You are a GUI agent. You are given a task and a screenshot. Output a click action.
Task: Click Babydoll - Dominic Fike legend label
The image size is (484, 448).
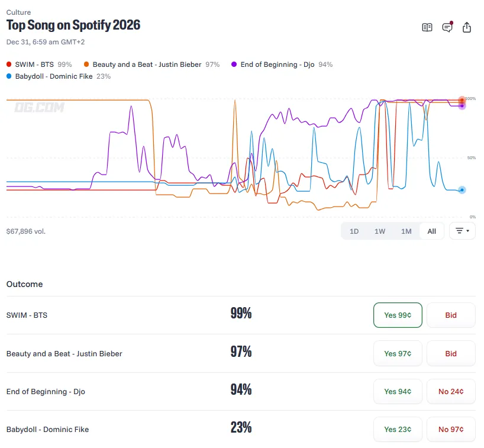(x=54, y=76)
